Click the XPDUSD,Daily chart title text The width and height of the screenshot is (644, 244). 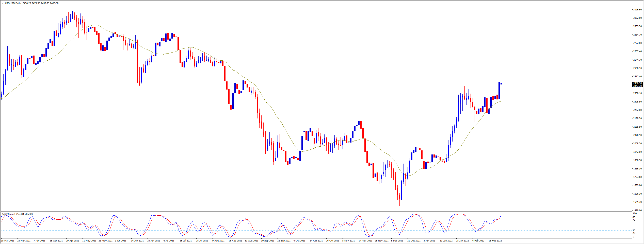tap(13, 3)
